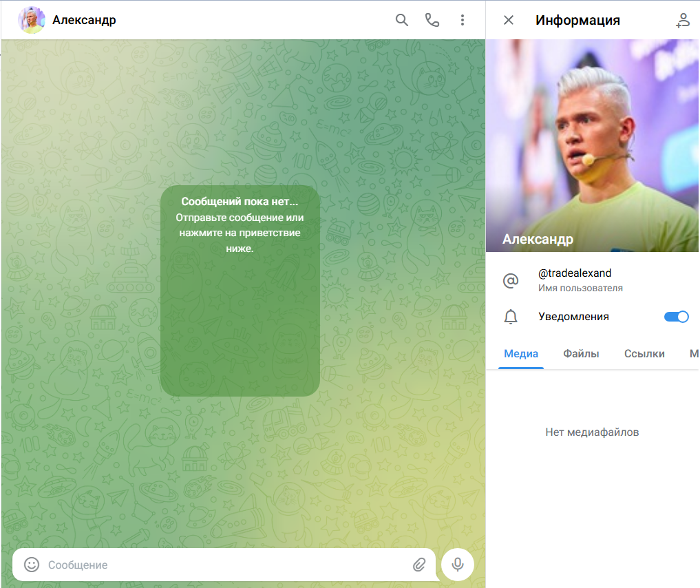
Task: Search messages in the Александр chat
Action: pos(401,20)
